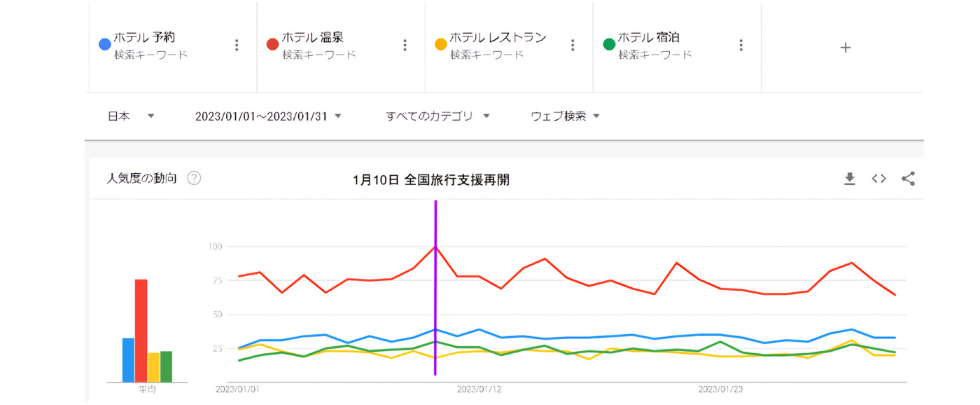Edit the ホテル 予約 search term
The height and width of the screenshot is (405, 980).
tap(144, 38)
